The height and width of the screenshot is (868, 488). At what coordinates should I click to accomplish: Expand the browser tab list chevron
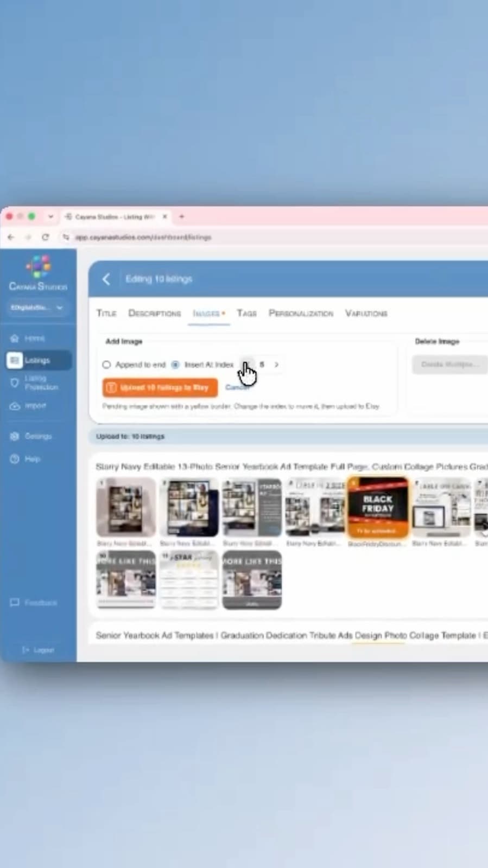coord(50,216)
